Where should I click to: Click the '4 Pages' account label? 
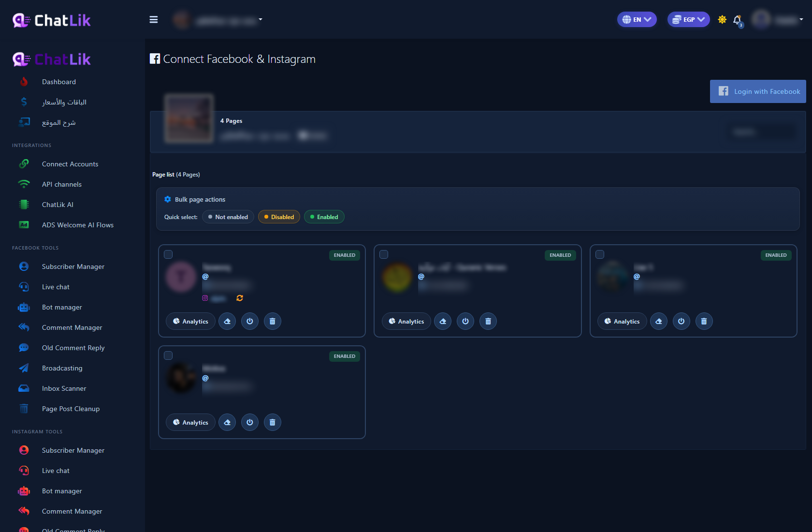point(231,121)
